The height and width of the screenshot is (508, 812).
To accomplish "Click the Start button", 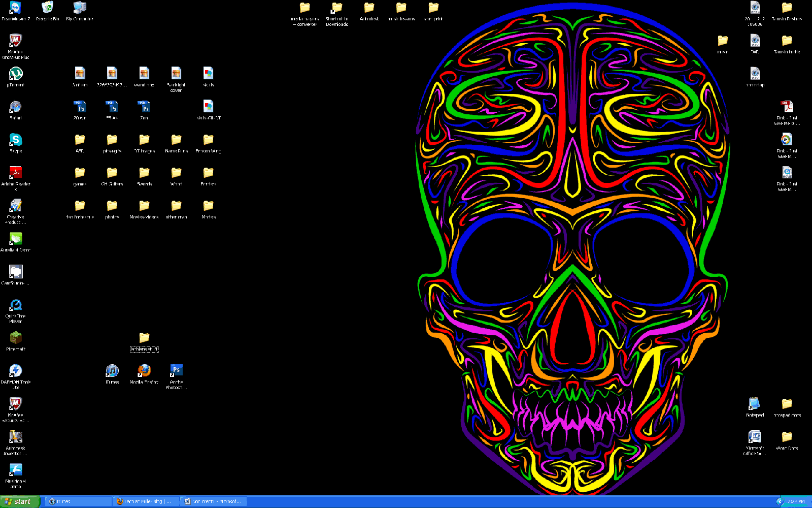I will click(19, 501).
